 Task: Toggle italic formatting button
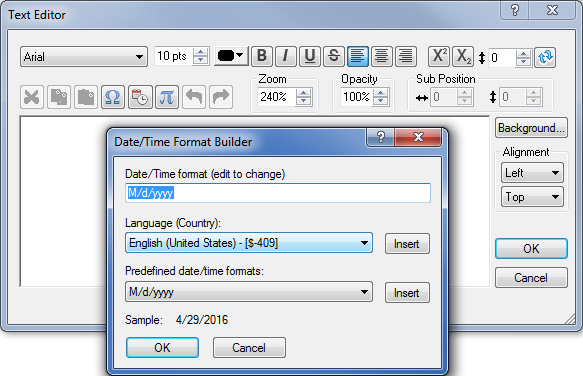point(286,57)
